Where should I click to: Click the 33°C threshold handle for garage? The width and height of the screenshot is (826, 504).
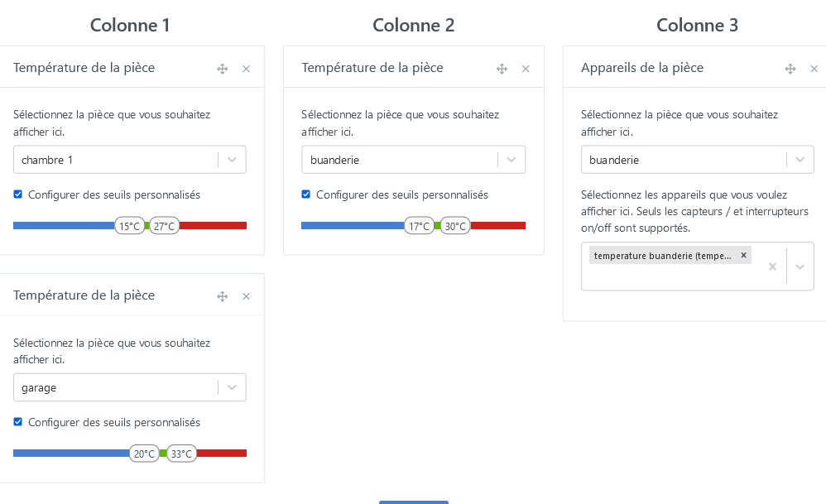tap(181, 454)
